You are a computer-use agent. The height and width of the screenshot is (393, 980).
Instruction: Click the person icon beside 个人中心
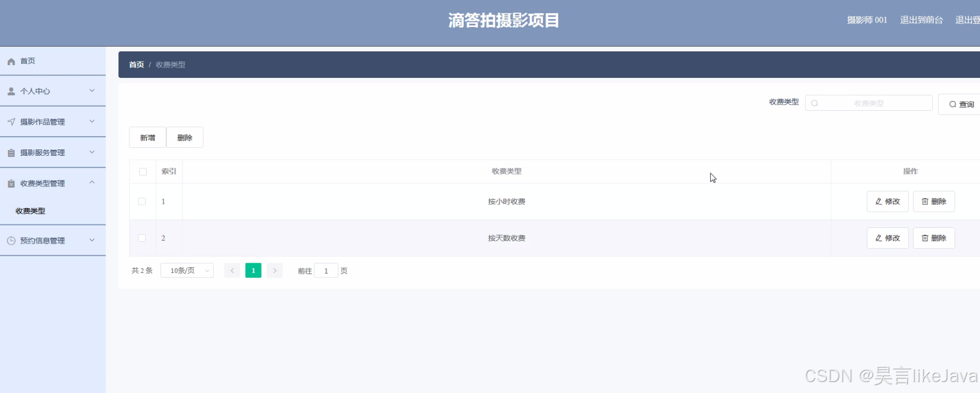11,91
